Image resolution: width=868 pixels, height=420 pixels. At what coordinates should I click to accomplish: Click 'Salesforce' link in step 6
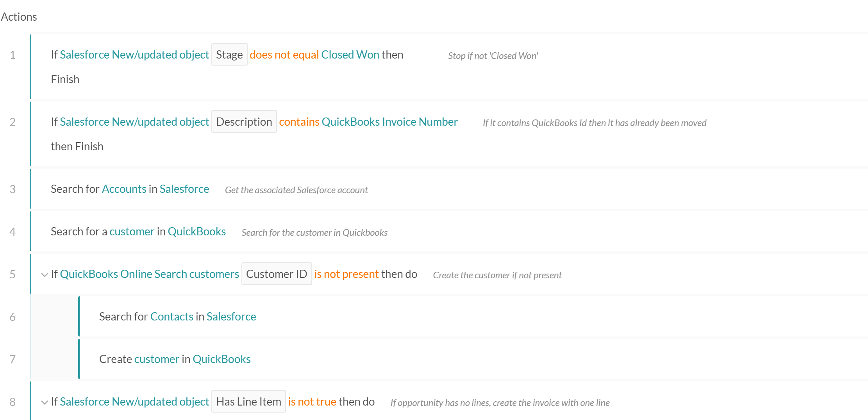click(231, 317)
